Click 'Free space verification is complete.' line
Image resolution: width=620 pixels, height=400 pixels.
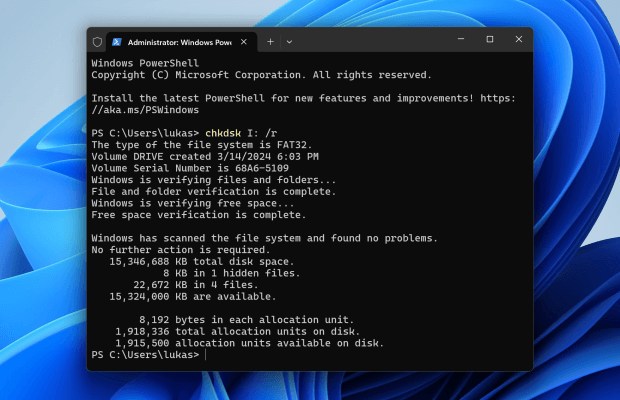pos(199,215)
